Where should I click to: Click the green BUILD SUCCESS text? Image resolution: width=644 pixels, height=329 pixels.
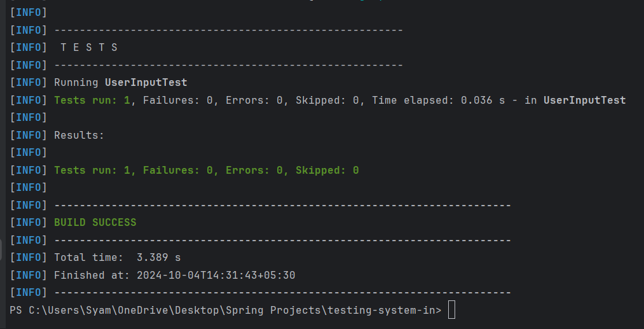[95, 223]
